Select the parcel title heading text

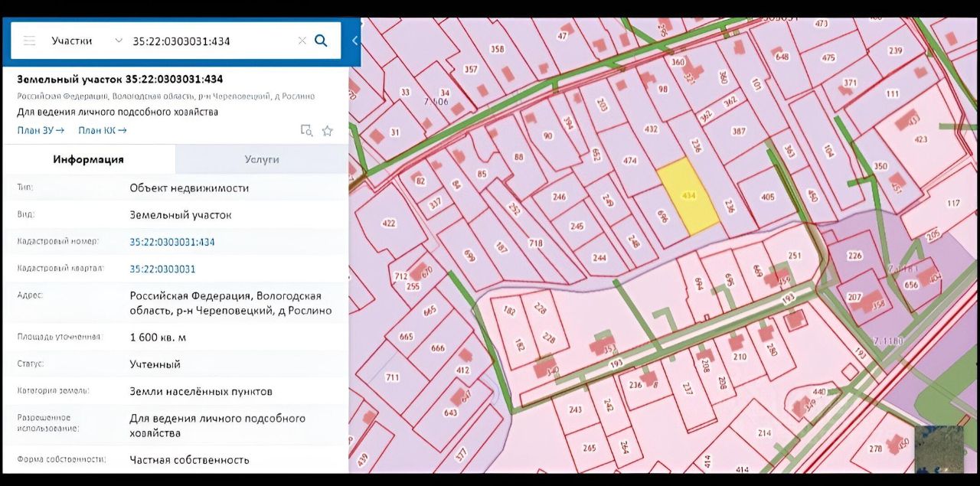(120, 79)
